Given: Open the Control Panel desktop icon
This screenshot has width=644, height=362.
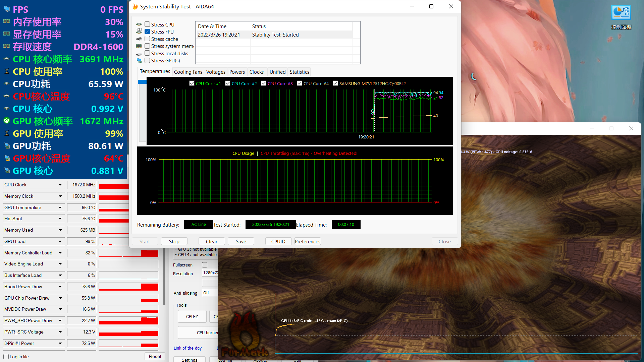Looking at the screenshot, I should pyautogui.click(x=621, y=17).
